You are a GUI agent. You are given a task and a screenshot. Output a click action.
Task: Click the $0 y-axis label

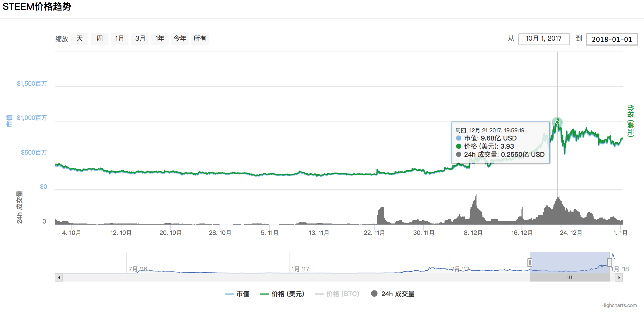click(43, 187)
